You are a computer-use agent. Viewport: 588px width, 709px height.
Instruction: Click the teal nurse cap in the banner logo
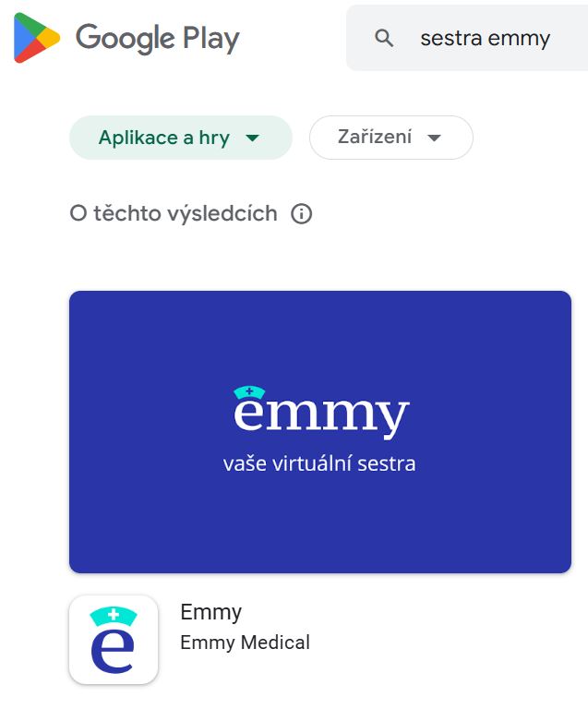click(x=249, y=392)
